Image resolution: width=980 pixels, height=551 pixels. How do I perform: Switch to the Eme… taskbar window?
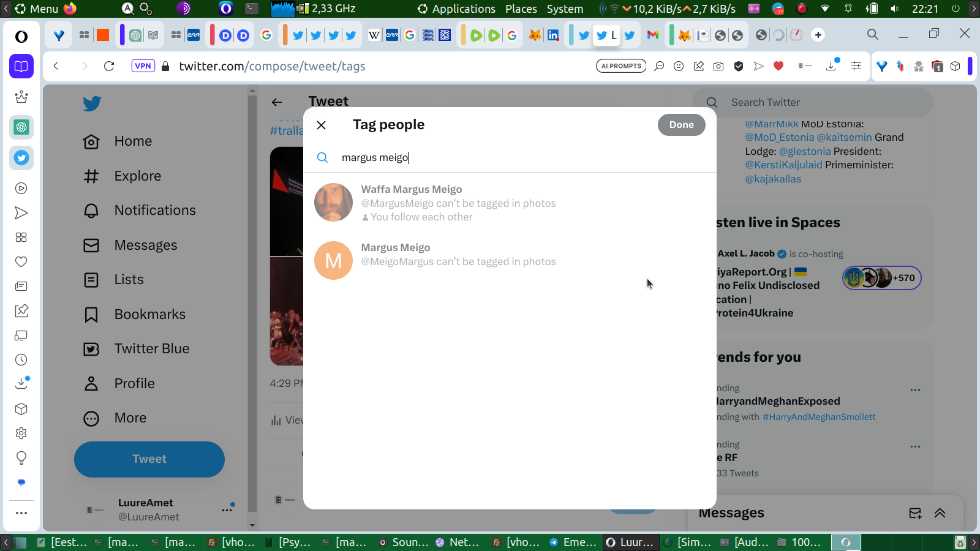pyautogui.click(x=573, y=542)
